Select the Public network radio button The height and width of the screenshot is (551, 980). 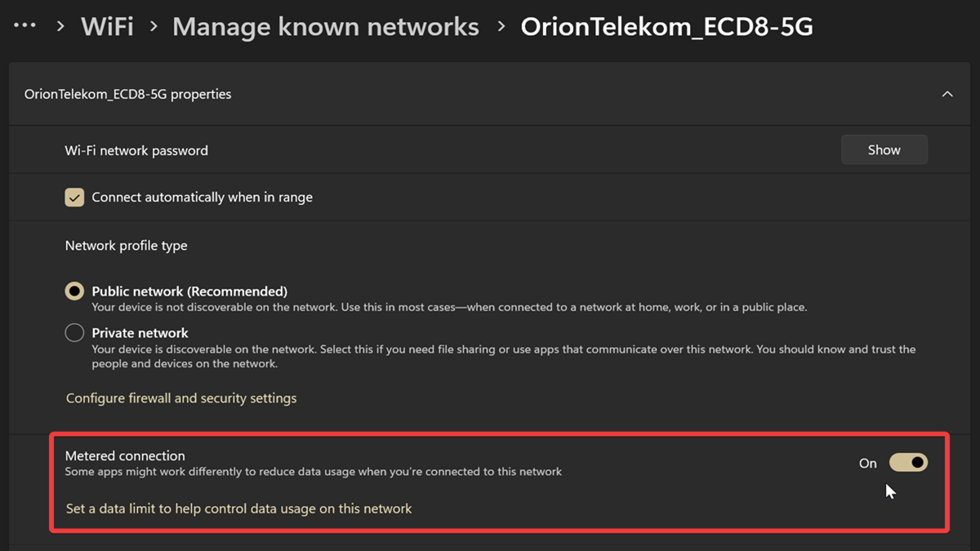[x=74, y=291]
